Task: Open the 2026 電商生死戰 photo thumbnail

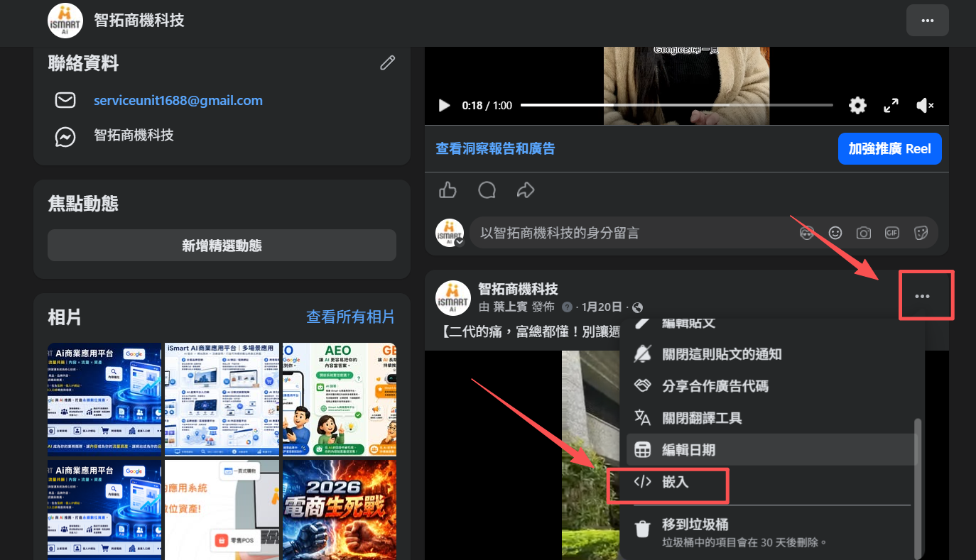Action: point(340,510)
